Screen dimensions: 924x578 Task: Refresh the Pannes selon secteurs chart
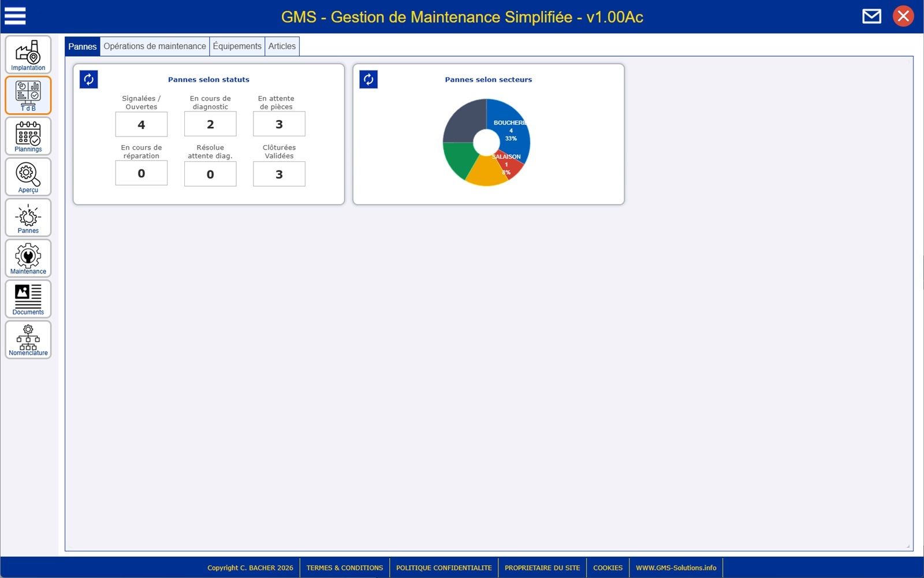368,80
